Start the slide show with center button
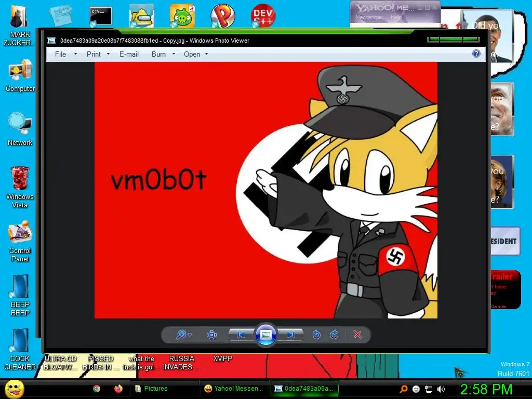This screenshot has width=532, height=399. (x=265, y=335)
